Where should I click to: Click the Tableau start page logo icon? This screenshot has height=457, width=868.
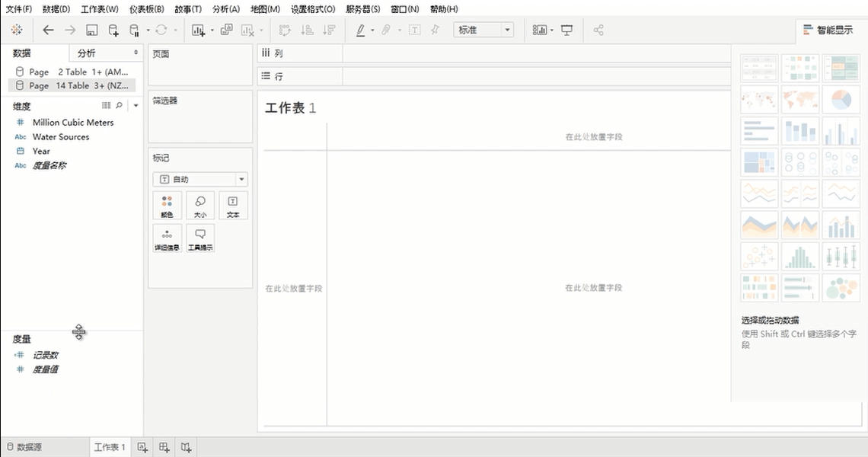tap(17, 30)
